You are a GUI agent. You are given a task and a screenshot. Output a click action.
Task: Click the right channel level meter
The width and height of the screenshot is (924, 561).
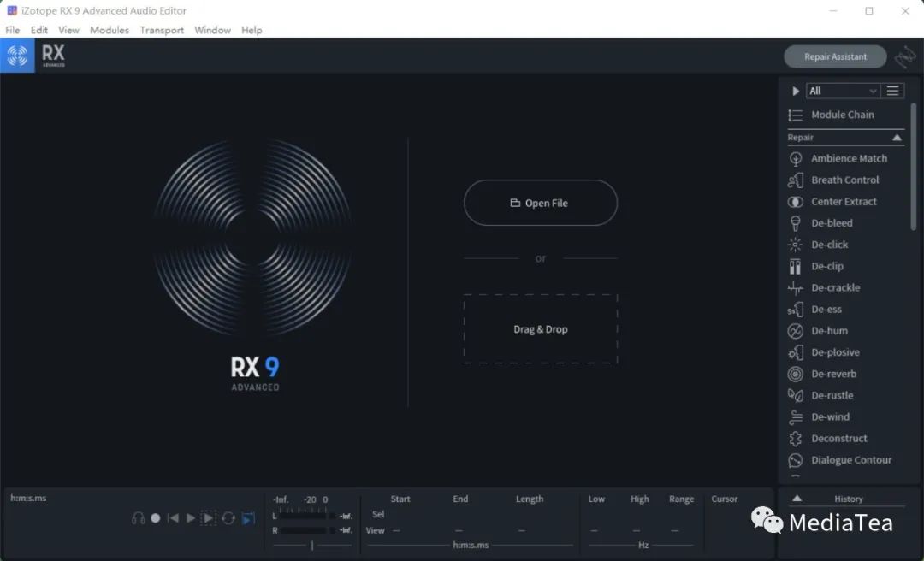[x=308, y=530]
